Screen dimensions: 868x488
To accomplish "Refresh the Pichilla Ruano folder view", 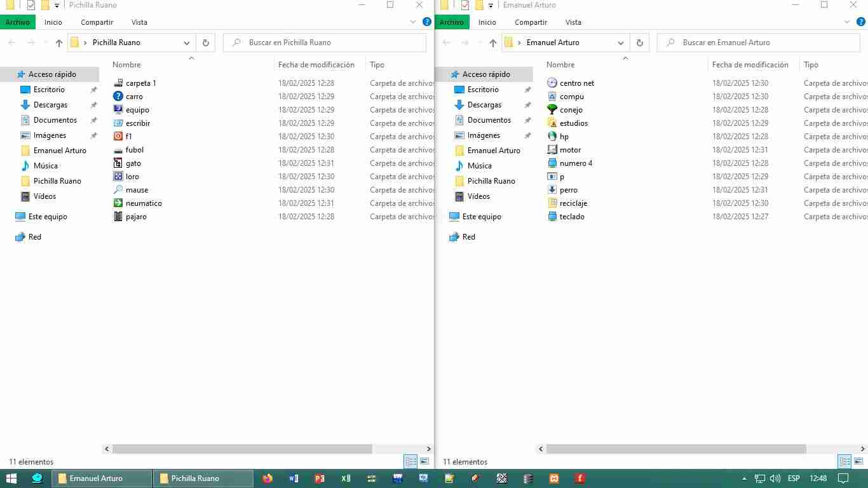I will tap(206, 43).
